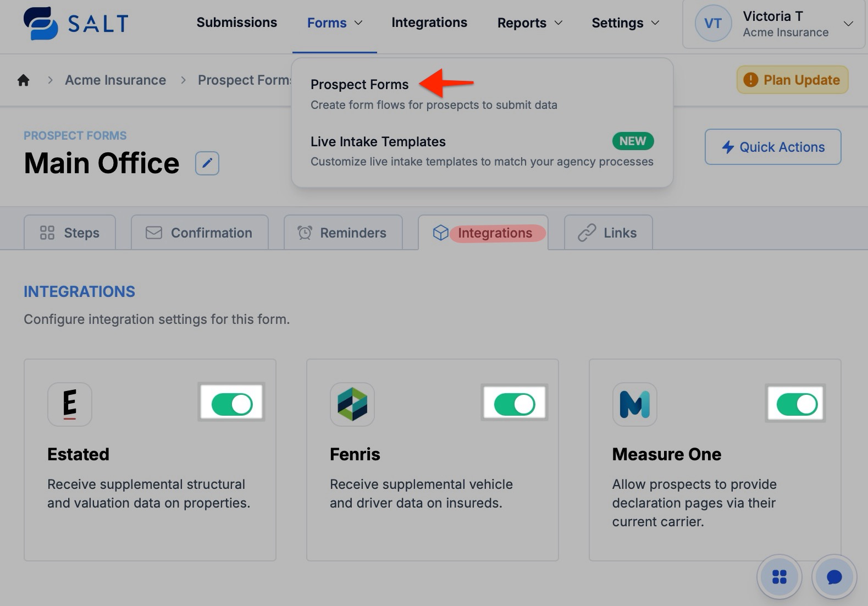Click the lightning bolt in Quick Actions

(728, 147)
